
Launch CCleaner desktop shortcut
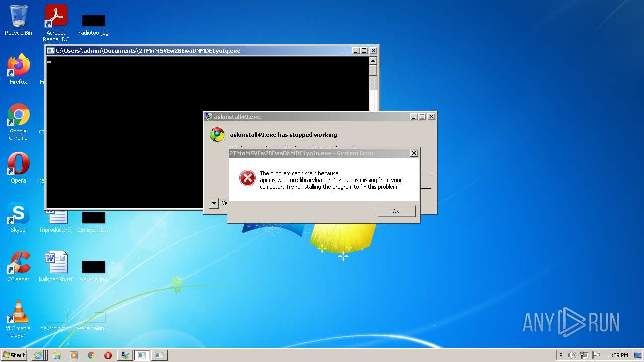tap(18, 266)
